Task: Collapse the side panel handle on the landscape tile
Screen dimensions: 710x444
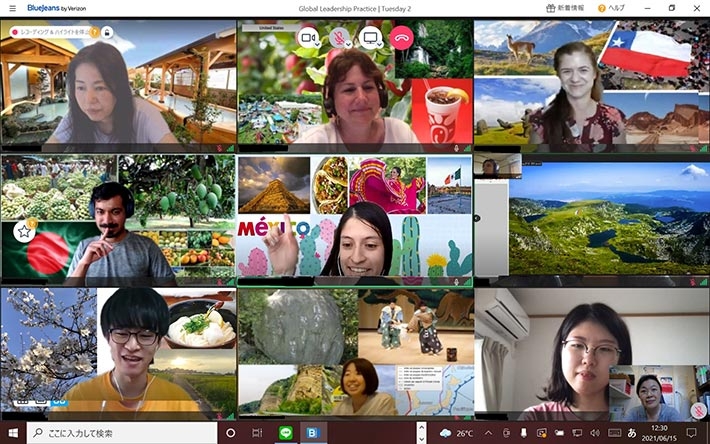Action: pyautogui.click(x=477, y=217)
